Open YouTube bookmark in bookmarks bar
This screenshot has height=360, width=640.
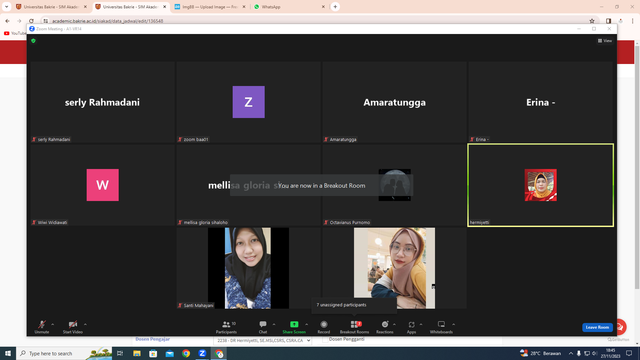pyautogui.click(x=15, y=33)
